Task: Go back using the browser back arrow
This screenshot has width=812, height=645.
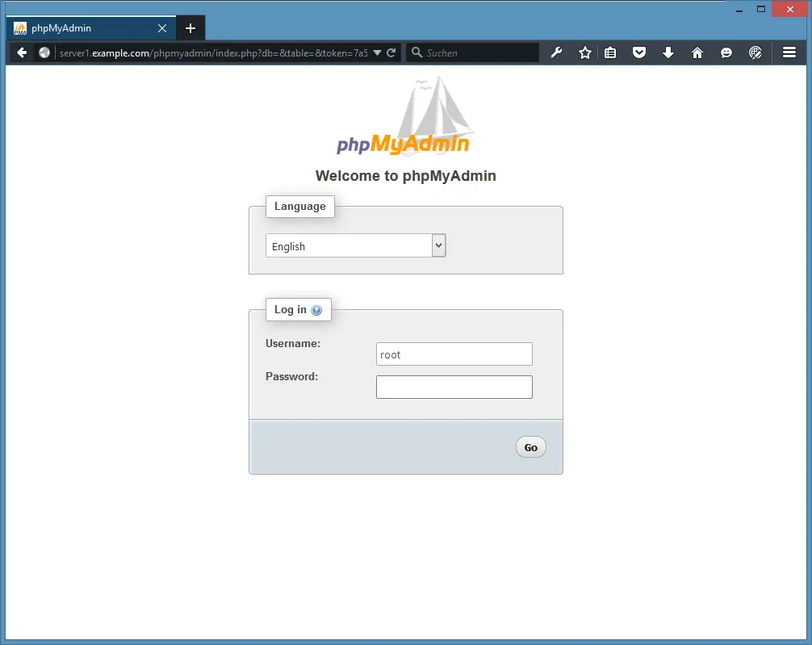Action: 22,52
